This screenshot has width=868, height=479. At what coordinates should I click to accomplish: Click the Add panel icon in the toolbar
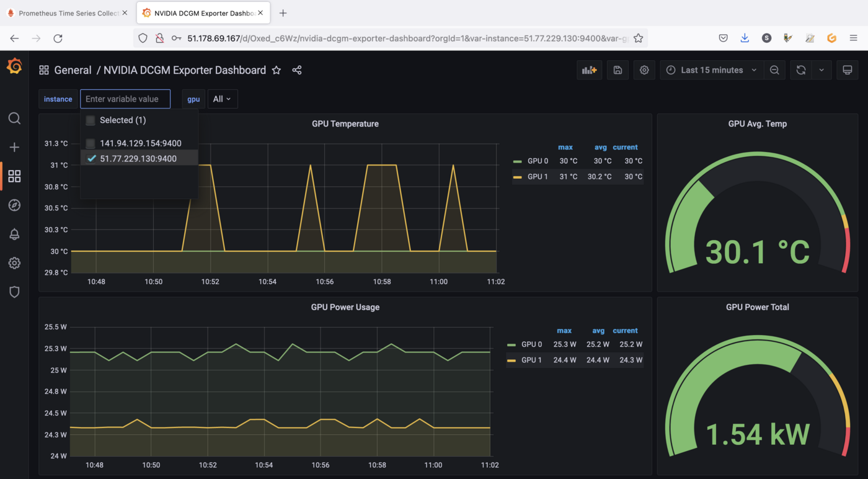pyautogui.click(x=589, y=69)
